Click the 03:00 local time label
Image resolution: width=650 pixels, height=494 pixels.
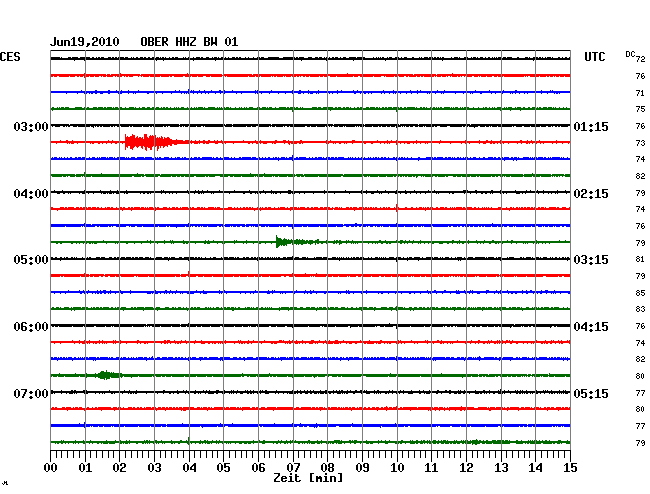click(31, 126)
